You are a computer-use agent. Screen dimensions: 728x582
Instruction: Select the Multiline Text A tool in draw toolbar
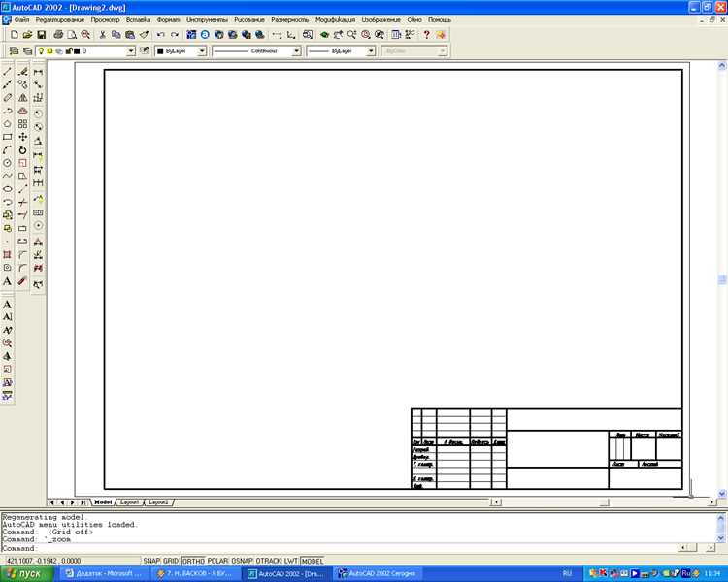[8, 281]
